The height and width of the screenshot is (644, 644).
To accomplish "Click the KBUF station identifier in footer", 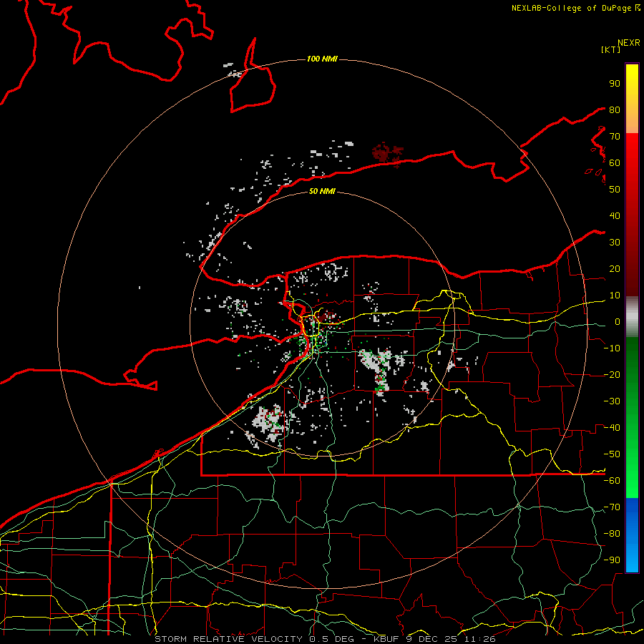I will (387, 639).
